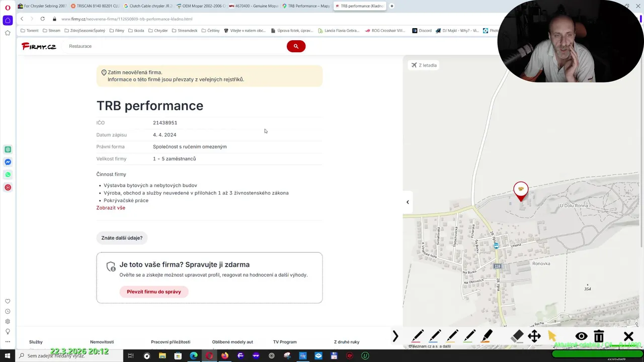Open a new browser tab with plus
The image size is (644, 362).
[x=392, y=6]
